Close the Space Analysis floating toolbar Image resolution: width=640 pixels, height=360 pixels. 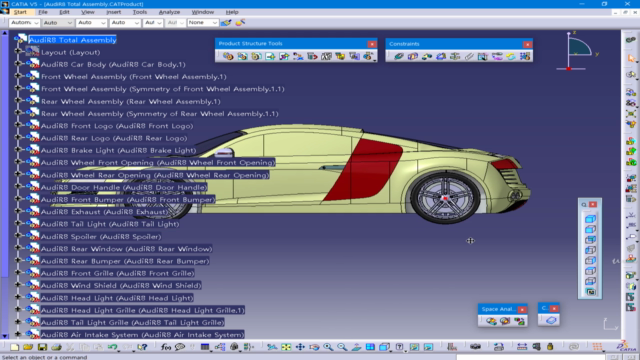coord(522,309)
